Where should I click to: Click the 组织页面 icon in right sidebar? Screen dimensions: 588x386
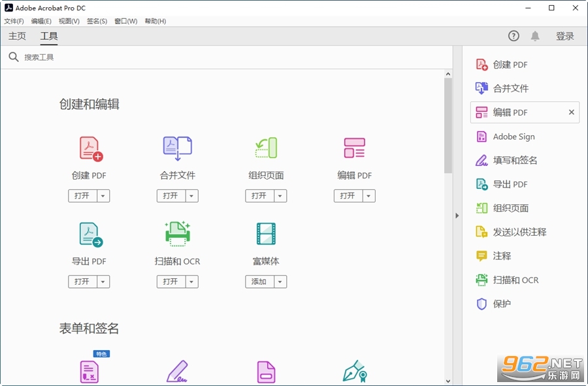point(482,208)
